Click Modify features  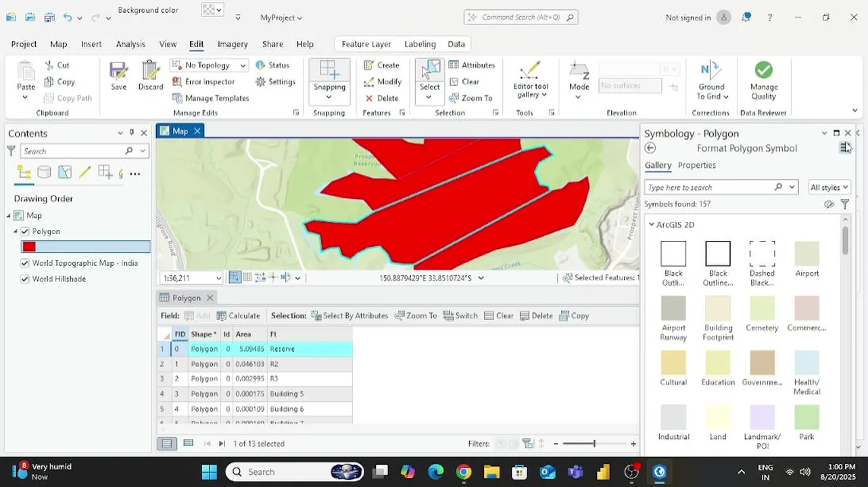point(383,82)
